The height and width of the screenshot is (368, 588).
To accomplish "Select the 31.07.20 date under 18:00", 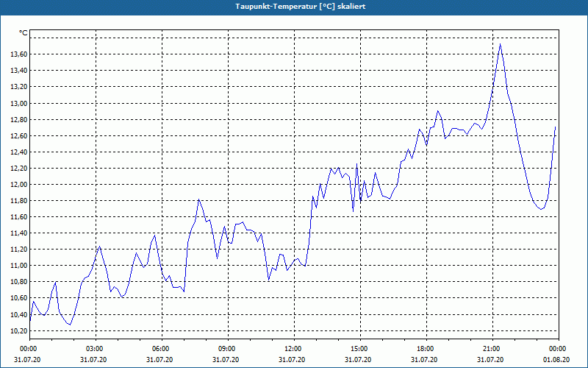I will click(424, 360).
